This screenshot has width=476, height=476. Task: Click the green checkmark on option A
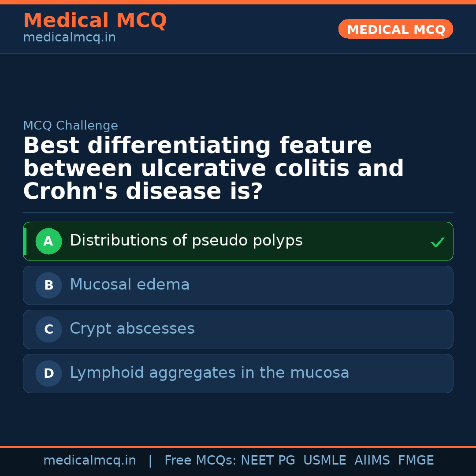[x=437, y=242]
